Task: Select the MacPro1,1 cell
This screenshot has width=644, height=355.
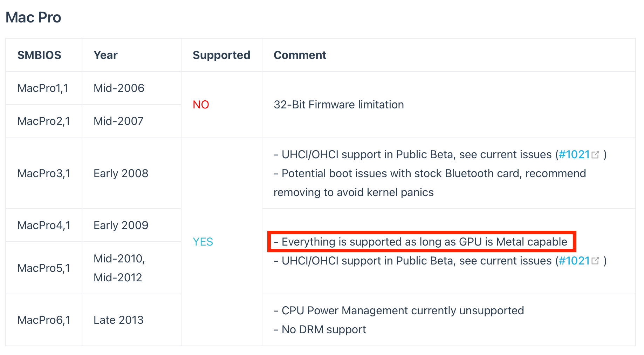Action: point(43,88)
